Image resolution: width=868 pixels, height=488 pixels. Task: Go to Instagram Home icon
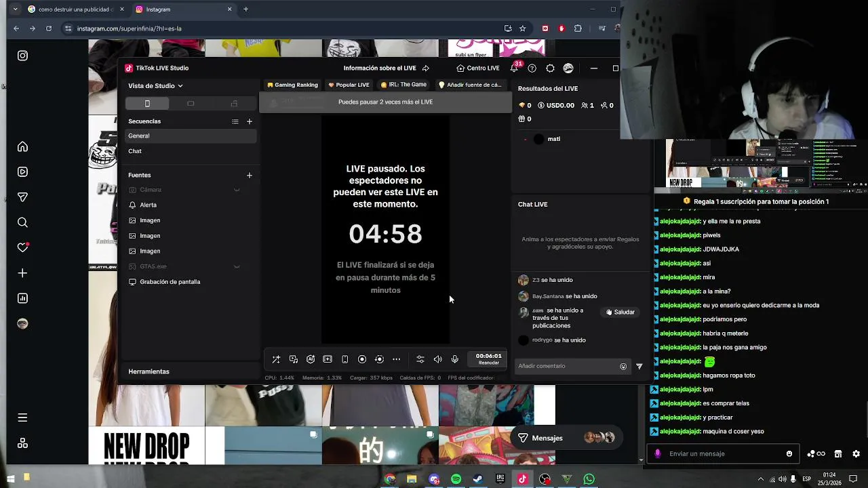tap(22, 146)
